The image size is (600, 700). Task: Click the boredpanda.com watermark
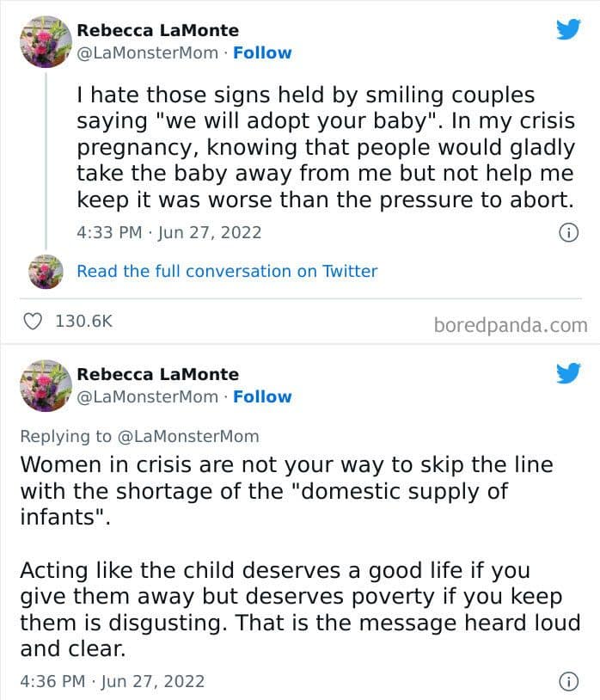[511, 325]
